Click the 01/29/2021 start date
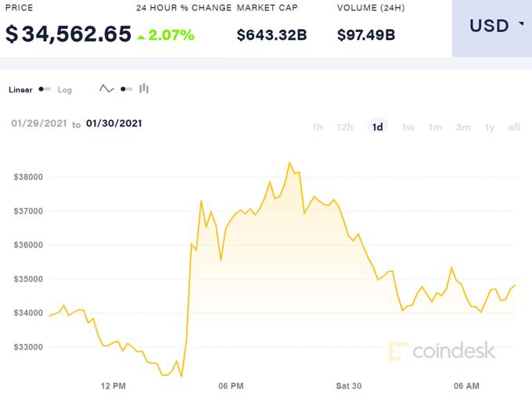Viewport: 532px width, 397px height. [38, 123]
